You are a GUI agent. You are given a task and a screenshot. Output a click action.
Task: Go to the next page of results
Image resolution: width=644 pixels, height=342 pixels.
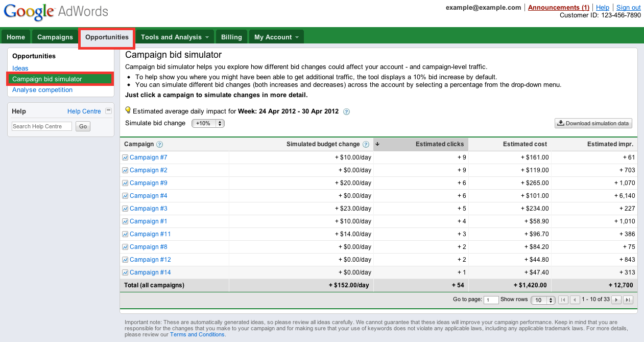(x=616, y=300)
